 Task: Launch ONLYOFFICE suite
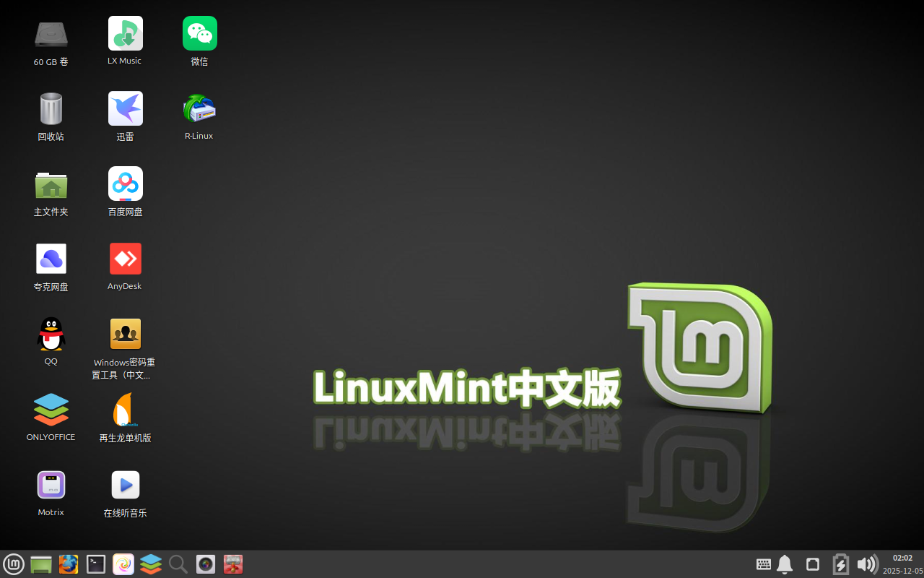point(51,409)
